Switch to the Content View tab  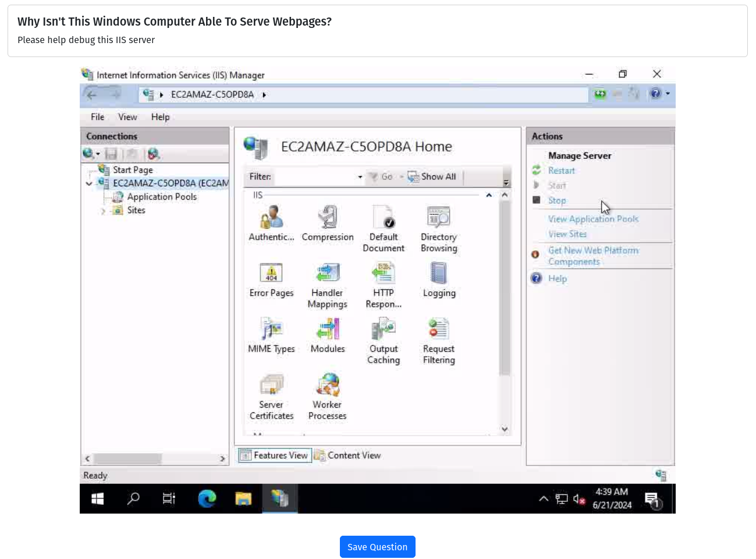tap(348, 455)
